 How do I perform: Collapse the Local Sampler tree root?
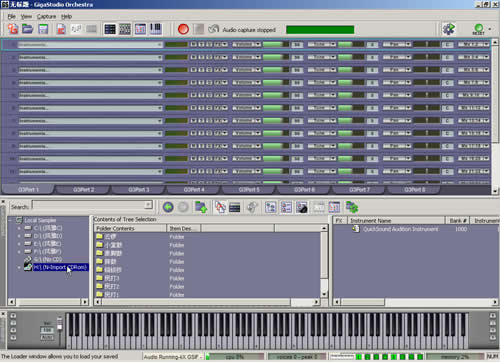pyautogui.click(x=10, y=220)
